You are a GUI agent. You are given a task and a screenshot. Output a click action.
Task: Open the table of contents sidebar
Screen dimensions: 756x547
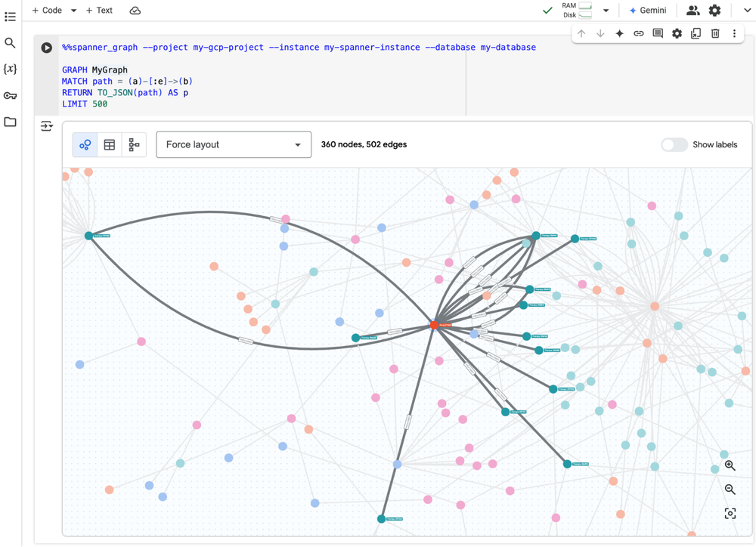tap(10, 16)
